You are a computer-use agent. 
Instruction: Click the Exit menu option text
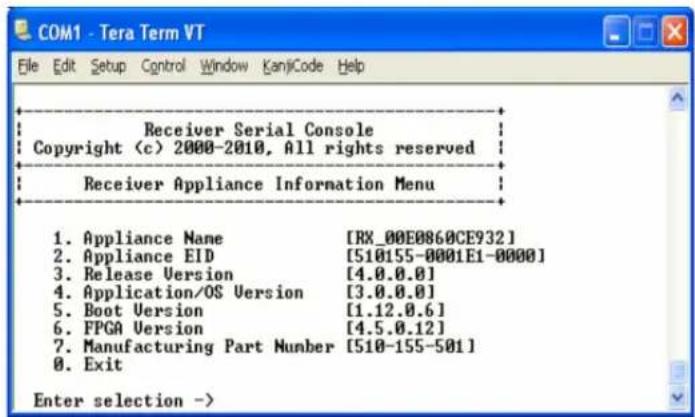click(87, 364)
